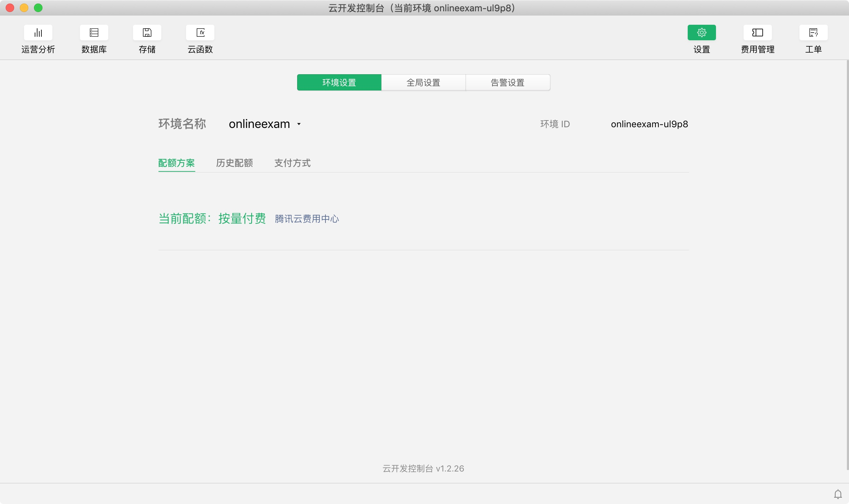The image size is (849, 504).
Task: Click the environment ID onlineexam-ul9p8 text
Action: pos(649,124)
